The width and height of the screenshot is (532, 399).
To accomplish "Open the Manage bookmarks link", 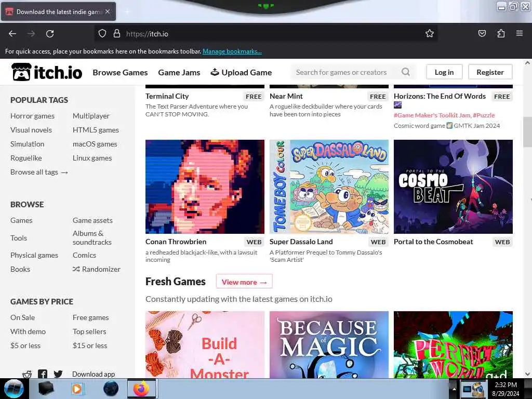I will pyautogui.click(x=232, y=51).
